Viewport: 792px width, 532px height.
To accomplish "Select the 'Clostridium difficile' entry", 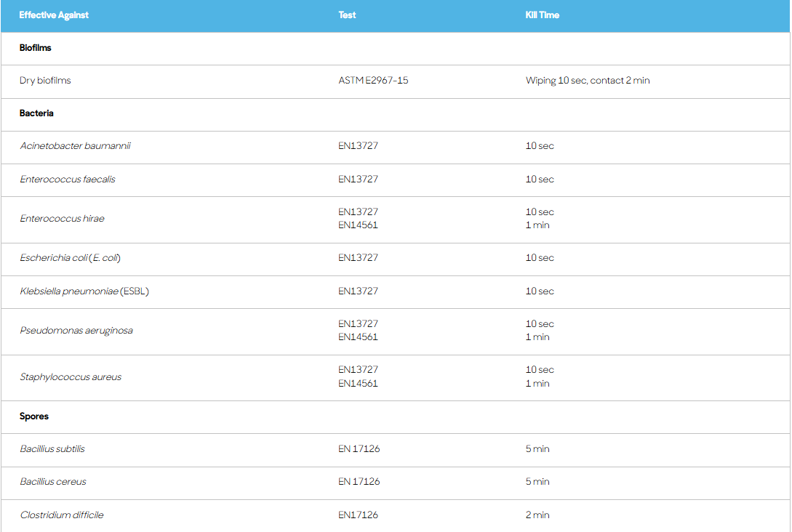I will pos(62,515).
